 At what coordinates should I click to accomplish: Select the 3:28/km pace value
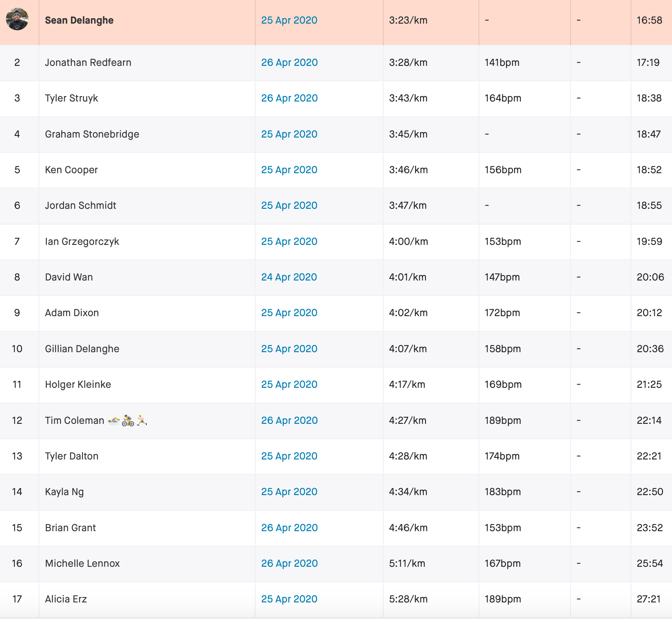tap(409, 63)
